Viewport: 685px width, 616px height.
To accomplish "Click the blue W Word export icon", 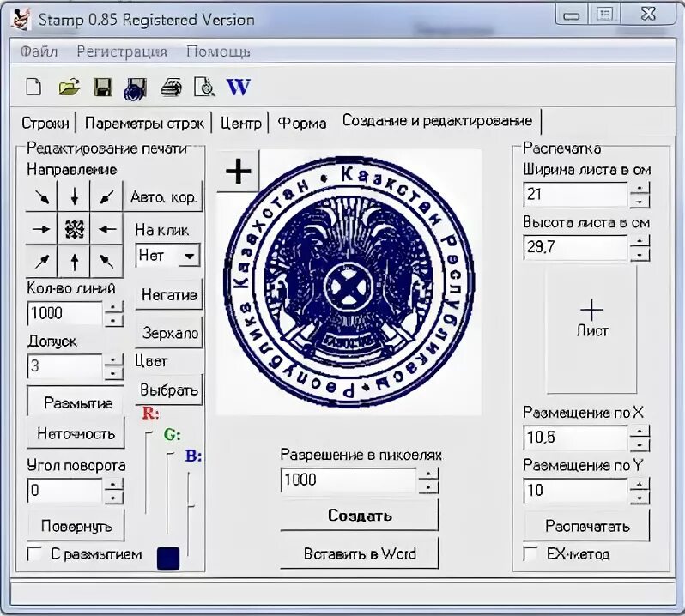I will [239, 87].
